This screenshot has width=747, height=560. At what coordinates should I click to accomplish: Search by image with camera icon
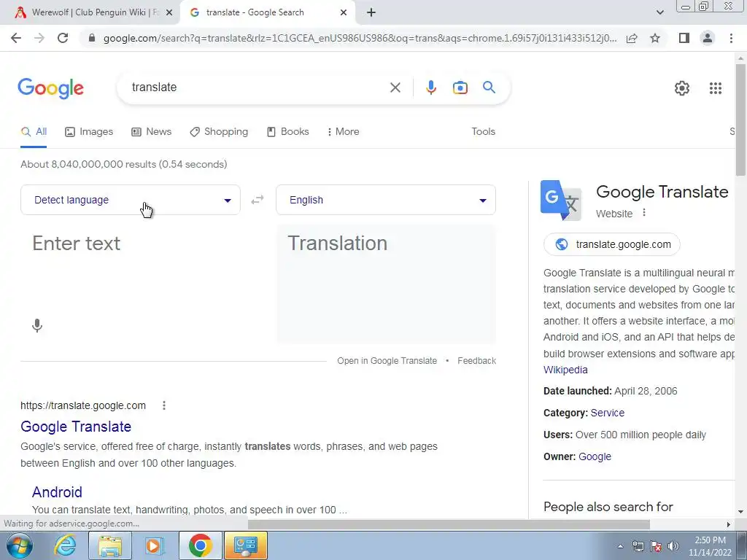pyautogui.click(x=460, y=87)
